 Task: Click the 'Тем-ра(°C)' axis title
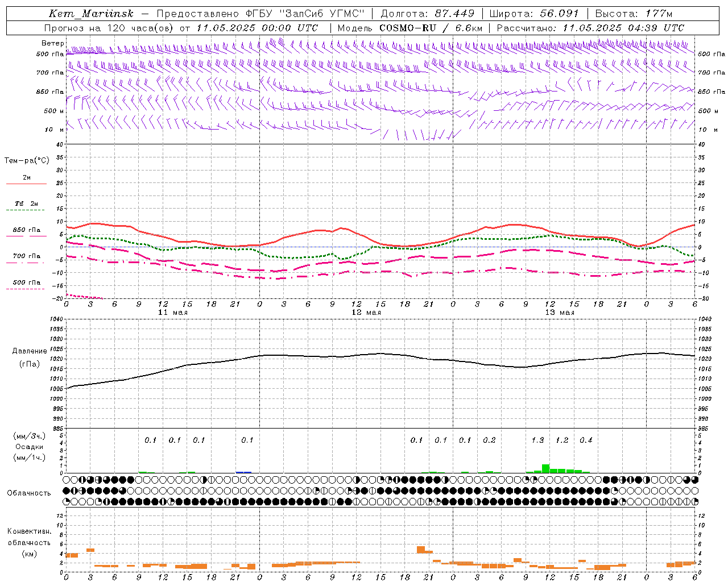pyautogui.click(x=27, y=161)
